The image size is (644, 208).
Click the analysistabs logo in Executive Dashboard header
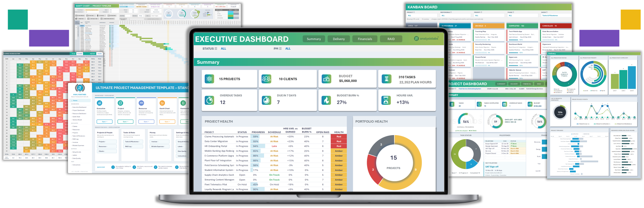click(426, 39)
